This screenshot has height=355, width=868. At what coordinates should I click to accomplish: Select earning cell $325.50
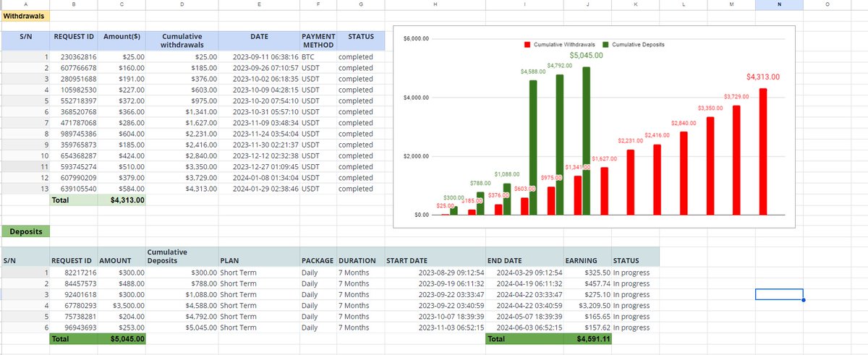tap(587, 273)
